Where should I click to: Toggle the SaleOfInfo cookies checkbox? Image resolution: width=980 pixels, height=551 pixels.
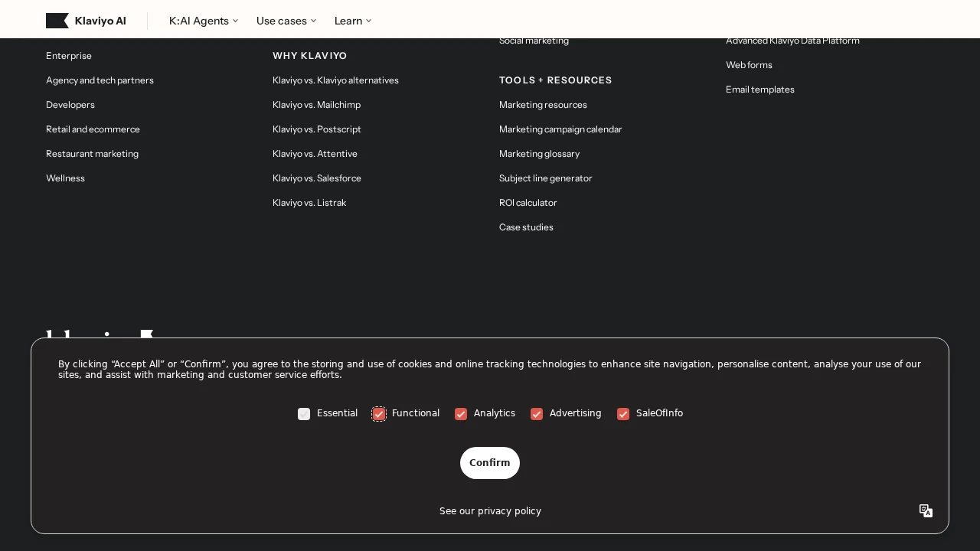(x=623, y=414)
